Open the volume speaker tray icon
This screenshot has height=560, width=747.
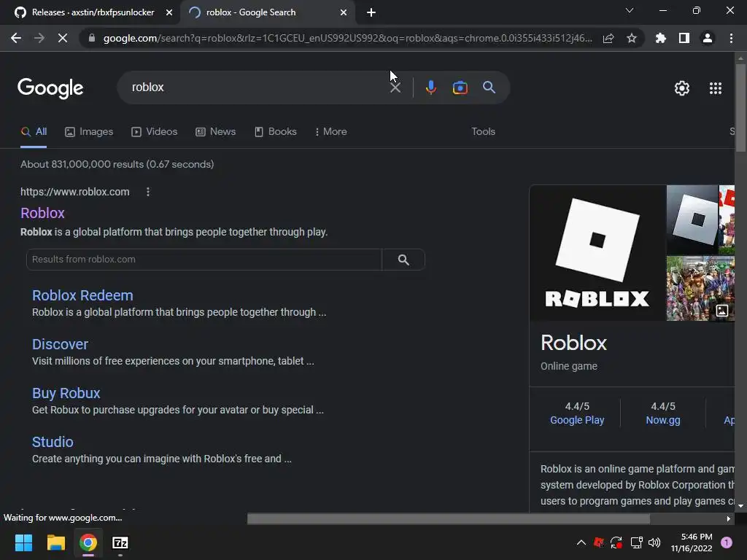[x=654, y=542]
